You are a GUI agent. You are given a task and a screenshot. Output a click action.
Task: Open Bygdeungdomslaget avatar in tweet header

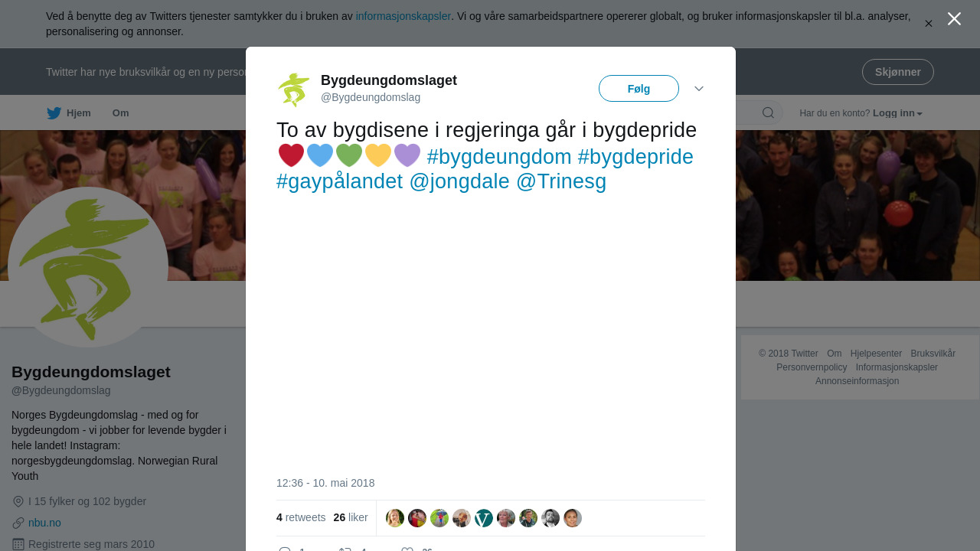coord(294,90)
